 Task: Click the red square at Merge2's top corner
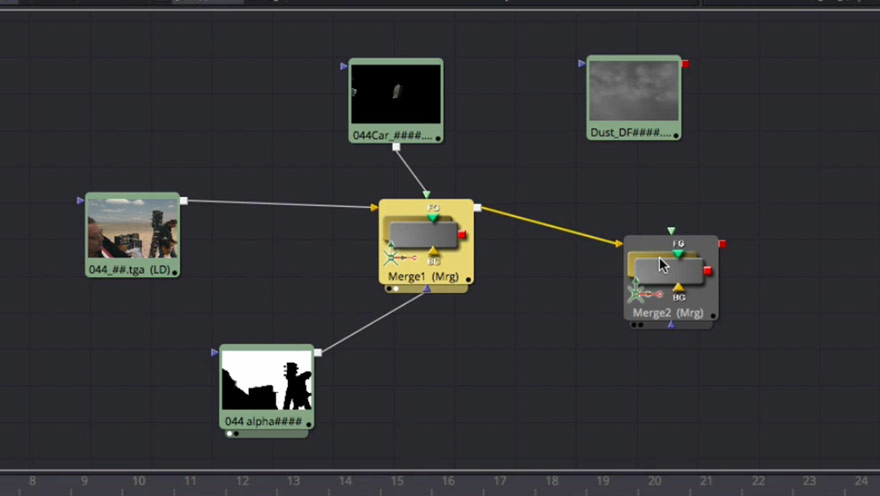tap(722, 244)
